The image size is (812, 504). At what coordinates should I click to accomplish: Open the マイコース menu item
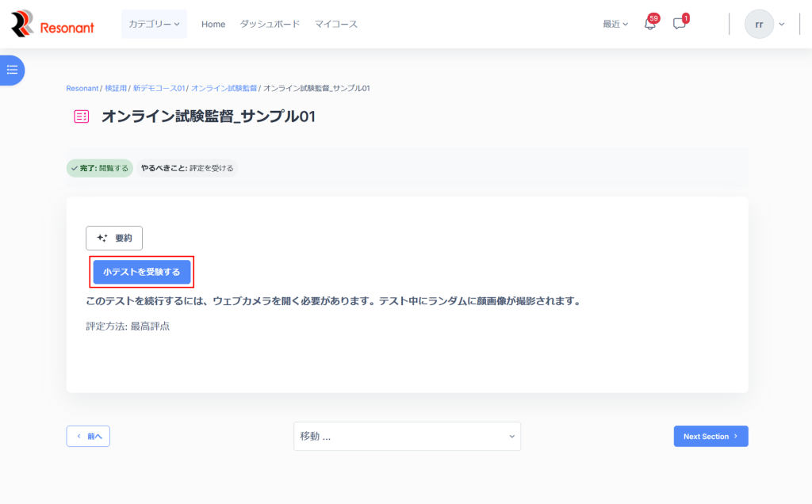pyautogui.click(x=336, y=24)
